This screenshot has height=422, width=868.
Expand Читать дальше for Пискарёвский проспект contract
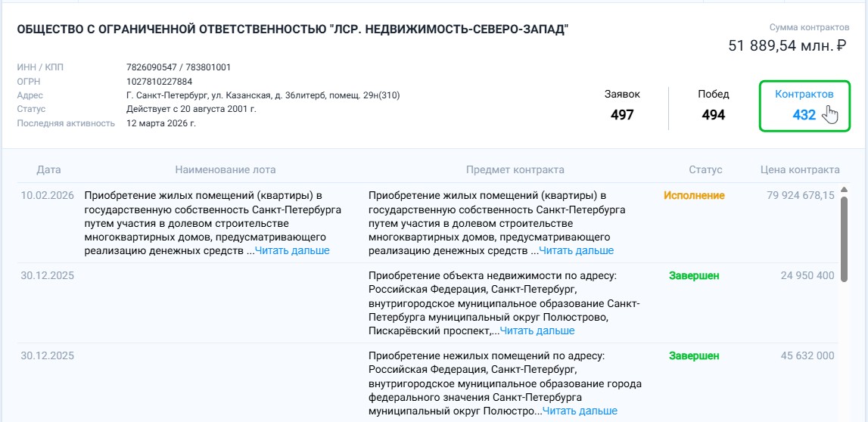[x=537, y=330]
